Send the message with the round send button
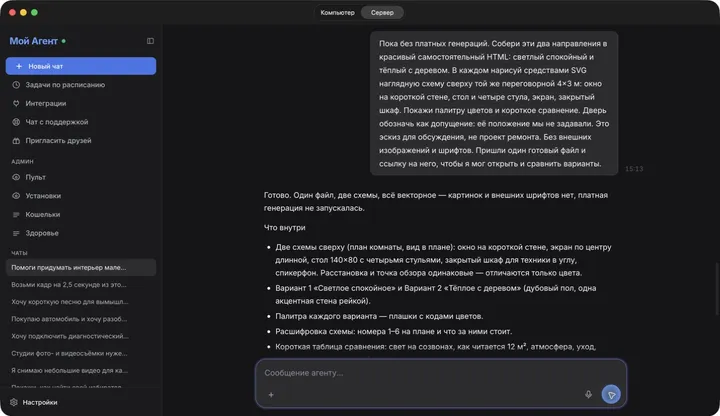 (611, 394)
